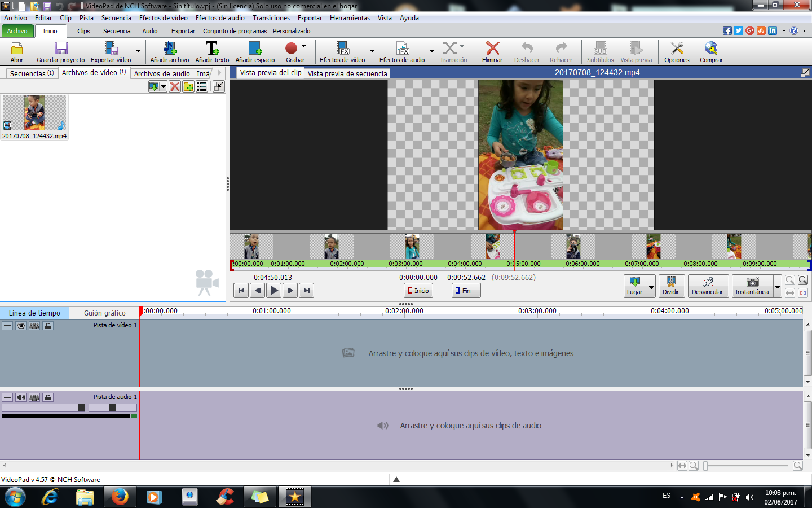The width and height of the screenshot is (812, 508).
Task: Click Guardar proyecto toolbar icon
Action: tap(61, 49)
